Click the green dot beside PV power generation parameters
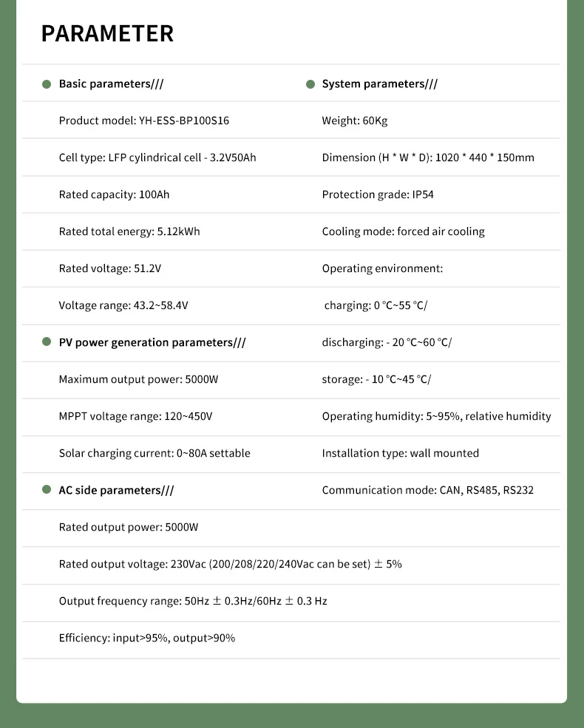 (x=47, y=343)
